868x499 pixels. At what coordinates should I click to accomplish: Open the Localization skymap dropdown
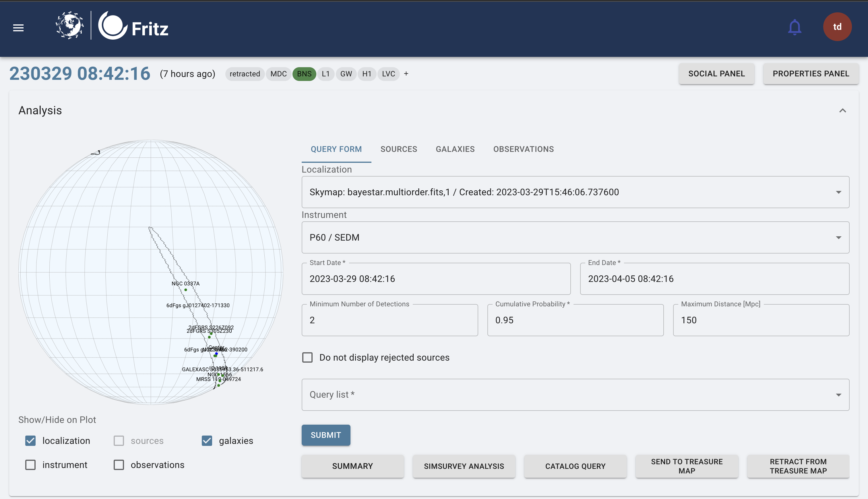[x=575, y=192]
